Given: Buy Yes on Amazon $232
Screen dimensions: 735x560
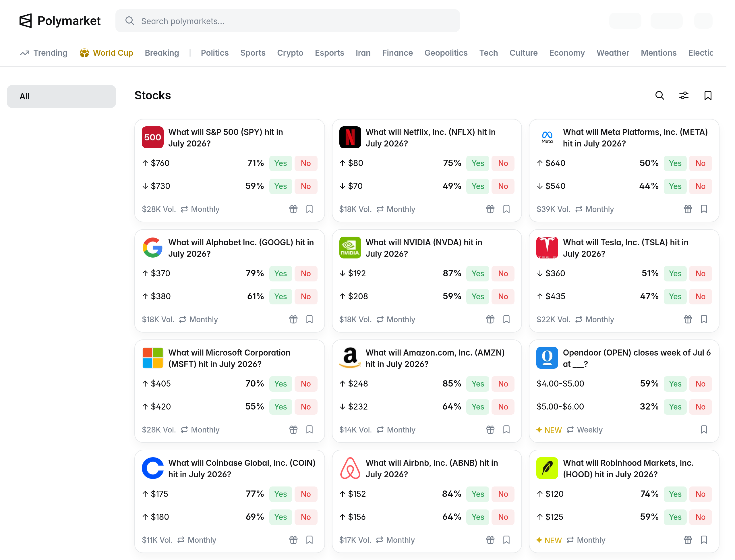Looking at the screenshot, I should 478,407.
